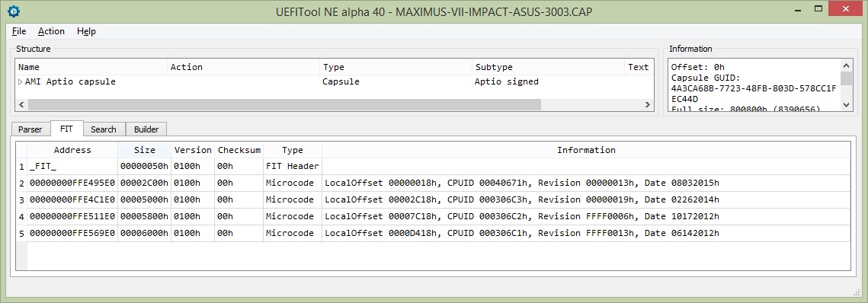The width and height of the screenshot is (868, 303).
Task: Select address 00000000FFE511E0 cell
Action: tap(72, 216)
